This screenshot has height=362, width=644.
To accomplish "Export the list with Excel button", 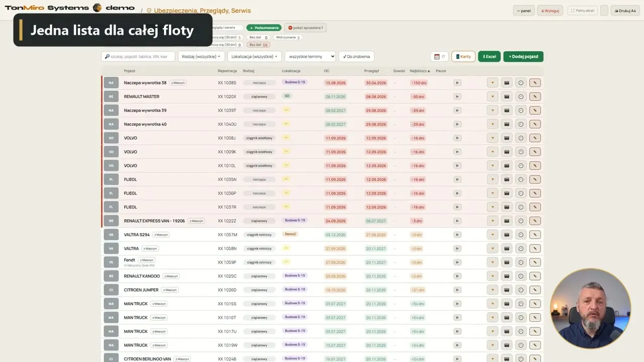I will (x=490, y=57).
